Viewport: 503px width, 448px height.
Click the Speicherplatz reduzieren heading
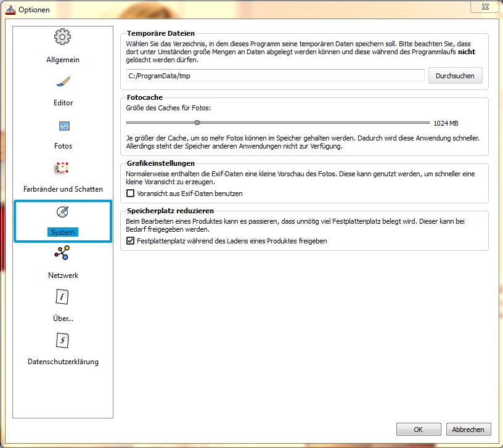pyautogui.click(x=170, y=211)
